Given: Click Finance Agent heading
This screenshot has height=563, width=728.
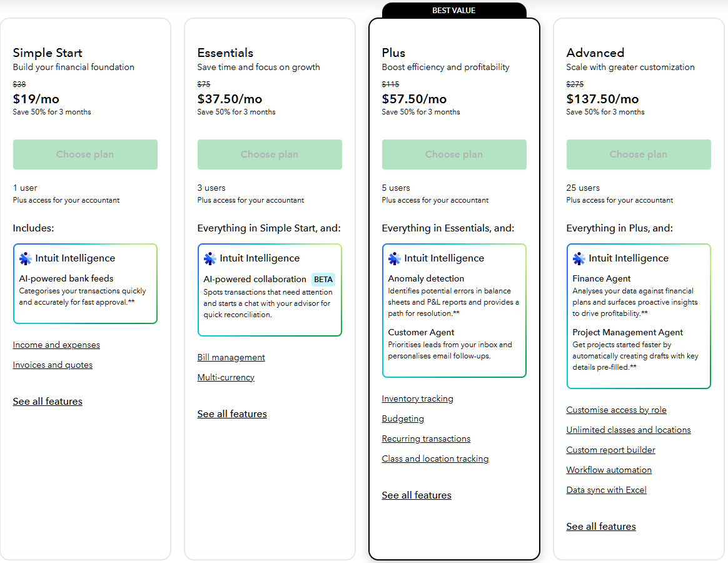Looking at the screenshot, I should pyautogui.click(x=601, y=278).
